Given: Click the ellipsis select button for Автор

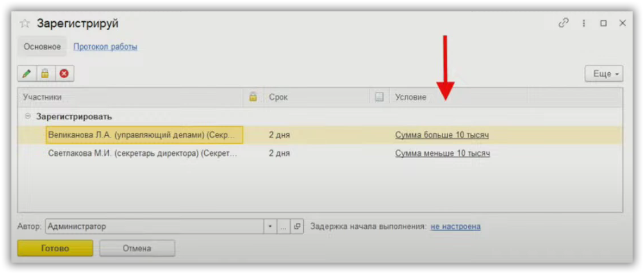Looking at the screenshot, I should 283,226.
